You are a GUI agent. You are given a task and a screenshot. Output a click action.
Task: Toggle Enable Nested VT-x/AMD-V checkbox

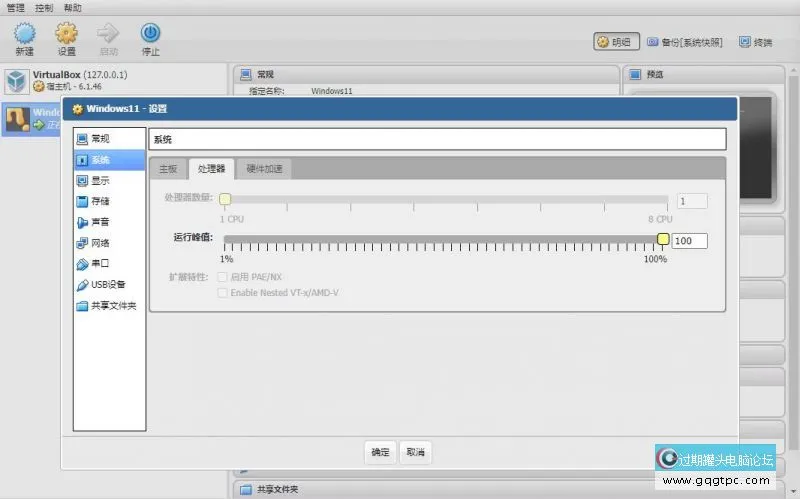pyautogui.click(x=223, y=292)
